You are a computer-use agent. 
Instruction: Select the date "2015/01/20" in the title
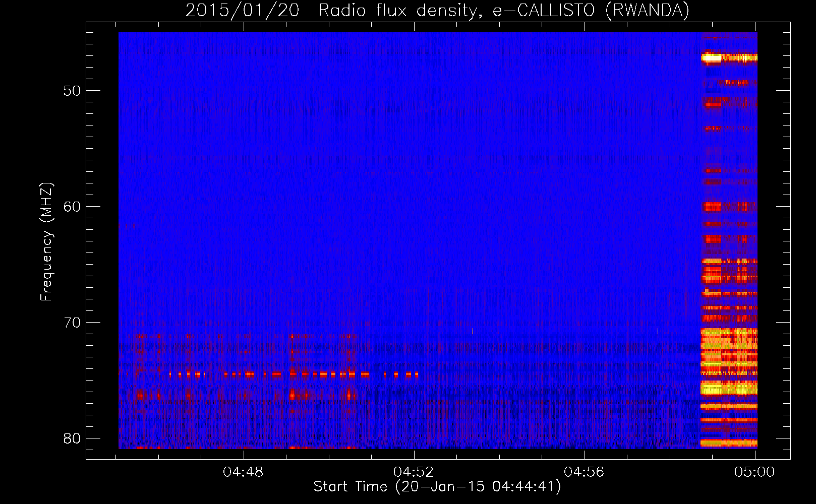coord(243,10)
